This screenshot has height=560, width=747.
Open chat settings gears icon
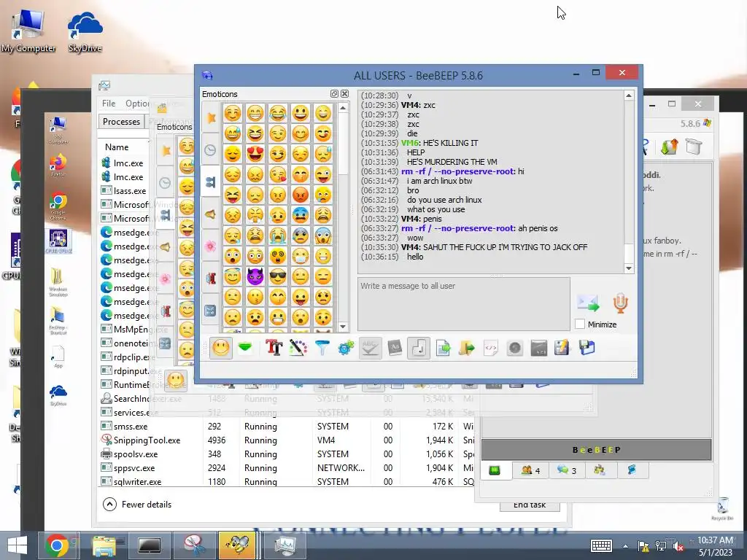click(347, 348)
